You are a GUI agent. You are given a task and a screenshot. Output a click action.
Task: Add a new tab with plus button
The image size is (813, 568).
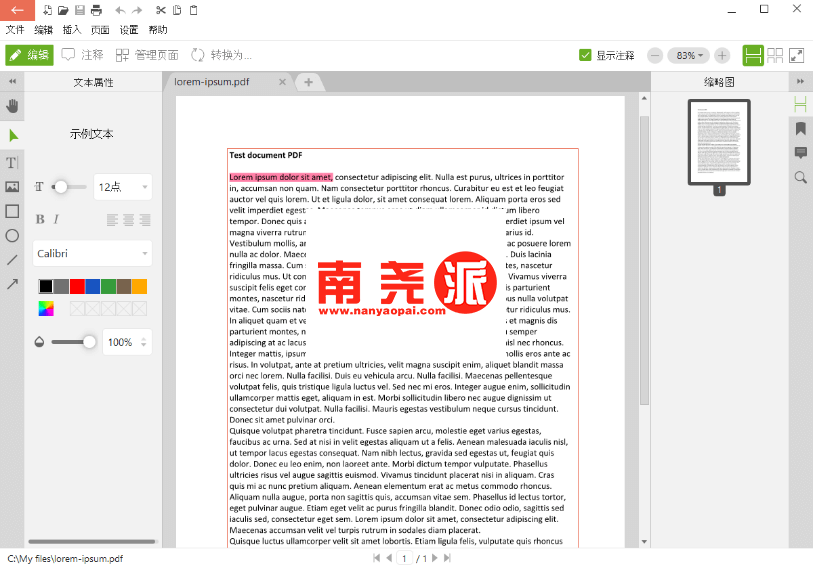tap(309, 82)
